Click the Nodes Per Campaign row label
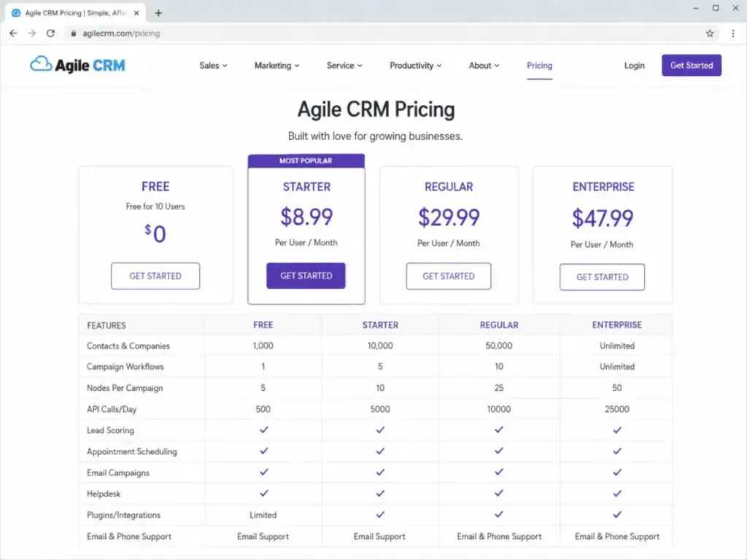The width and height of the screenshot is (747, 560). click(125, 388)
